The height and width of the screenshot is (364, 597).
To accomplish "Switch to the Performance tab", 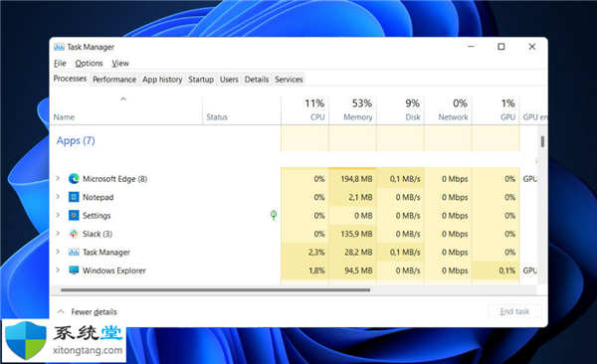I will click(114, 80).
